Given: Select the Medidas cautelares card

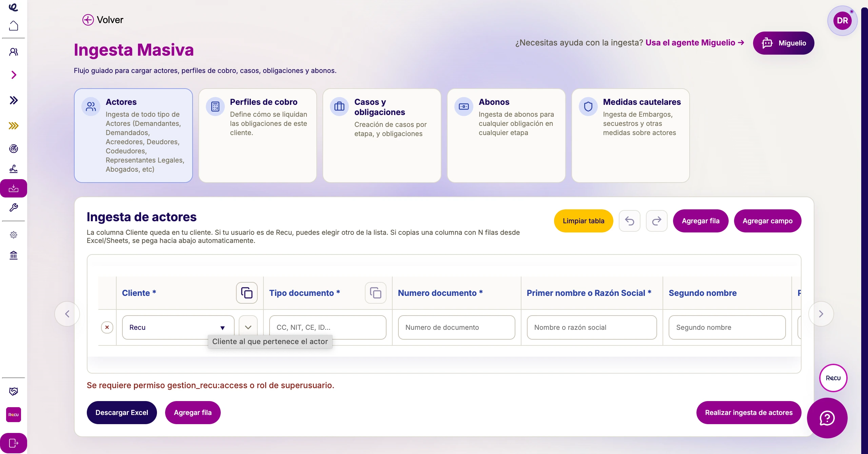Looking at the screenshot, I should (x=631, y=136).
